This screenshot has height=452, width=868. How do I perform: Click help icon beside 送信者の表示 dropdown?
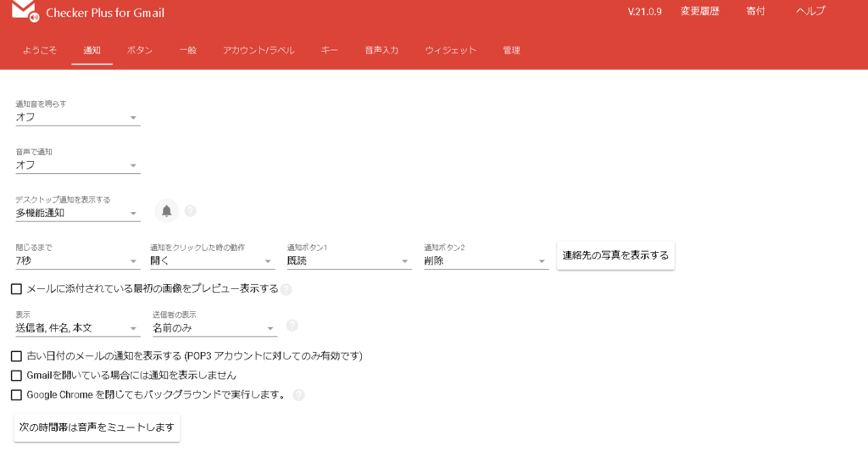click(292, 326)
